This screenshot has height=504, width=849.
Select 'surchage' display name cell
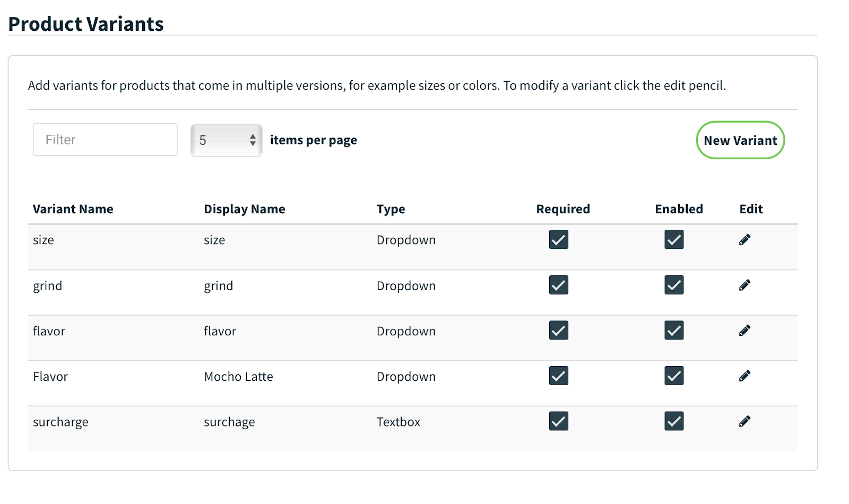click(229, 422)
